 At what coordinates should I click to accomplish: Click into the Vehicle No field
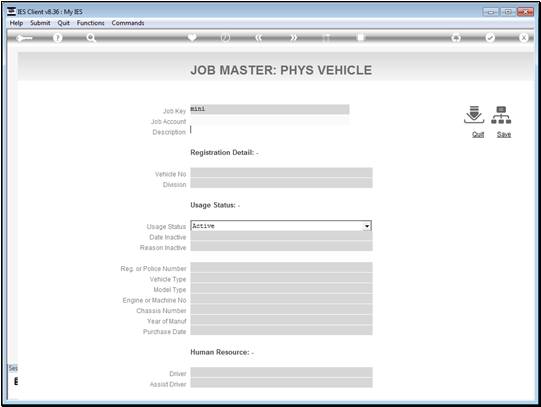pos(281,173)
